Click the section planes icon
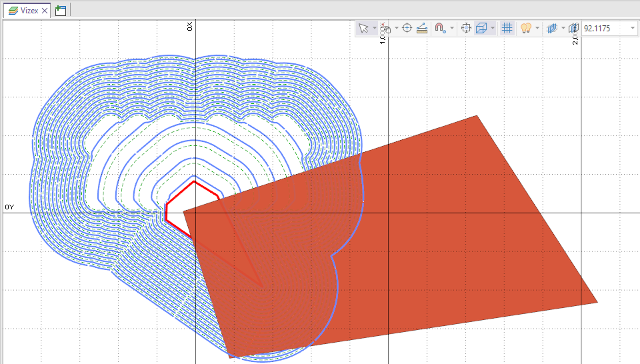640x364 pixels. [551, 28]
